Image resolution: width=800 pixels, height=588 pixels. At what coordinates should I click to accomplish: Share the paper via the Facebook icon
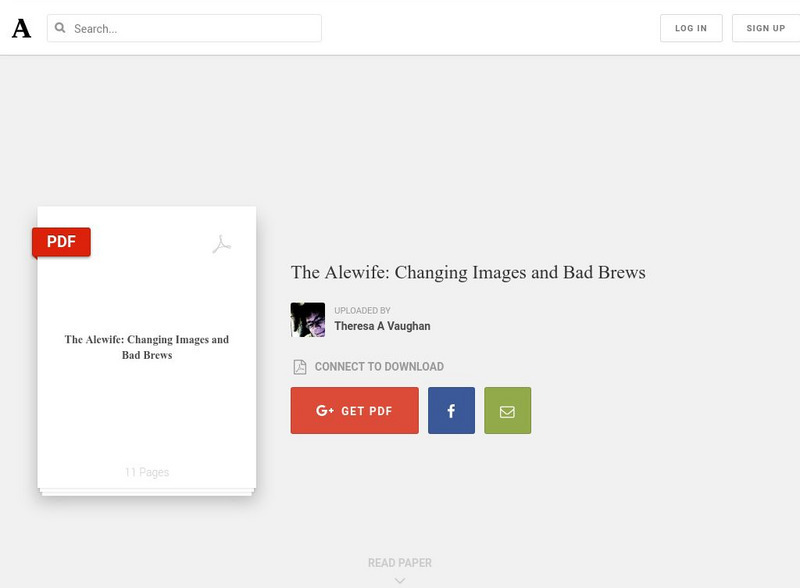(x=453, y=409)
